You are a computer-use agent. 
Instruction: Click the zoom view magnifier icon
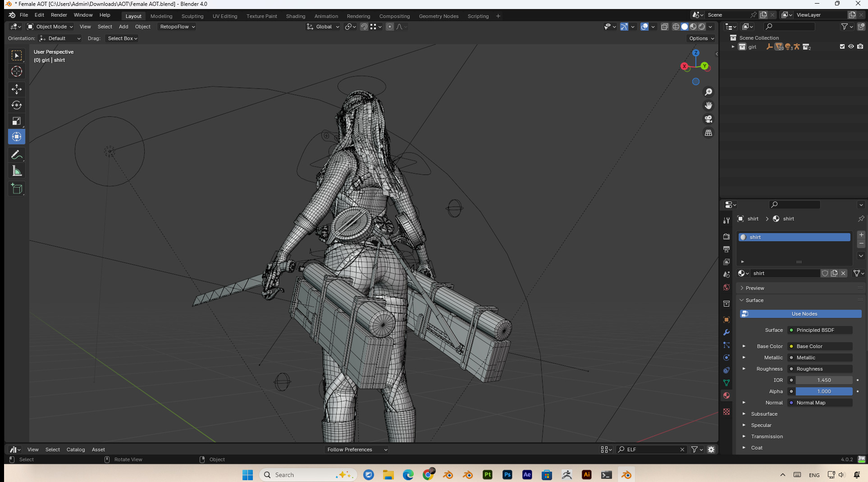[x=708, y=92]
